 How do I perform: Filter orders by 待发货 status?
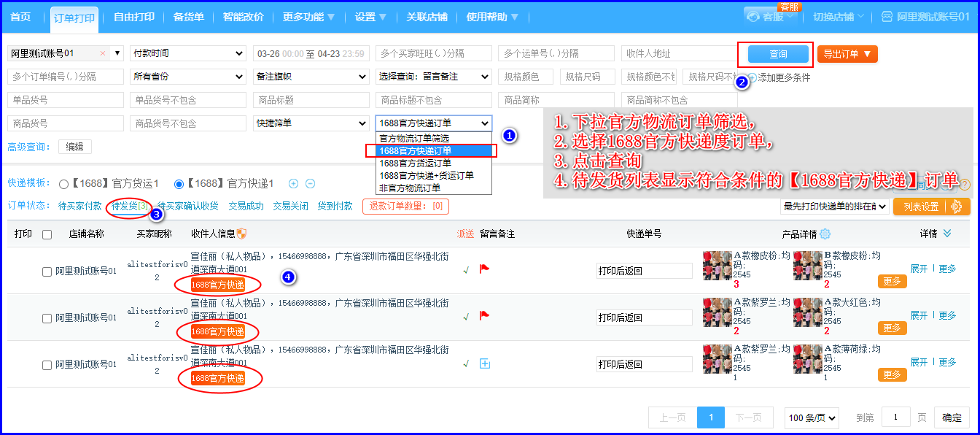pyautogui.click(x=129, y=207)
